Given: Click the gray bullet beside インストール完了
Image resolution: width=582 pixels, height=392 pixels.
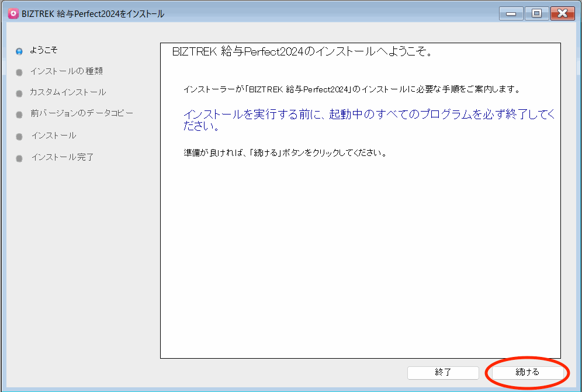Looking at the screenshot, I should click(19, 158).
